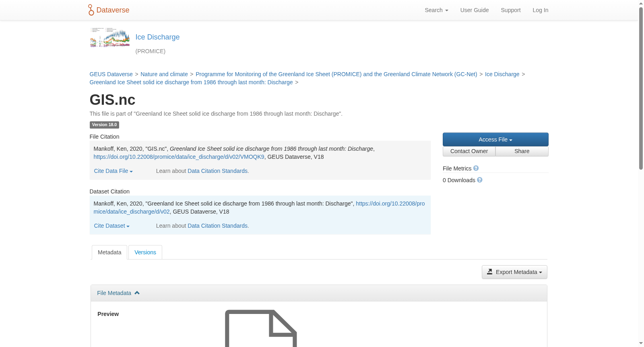644x347 pixels.
Task: Click the Contact Owner button
Action: pyautogui.click(x=469, y=151)
